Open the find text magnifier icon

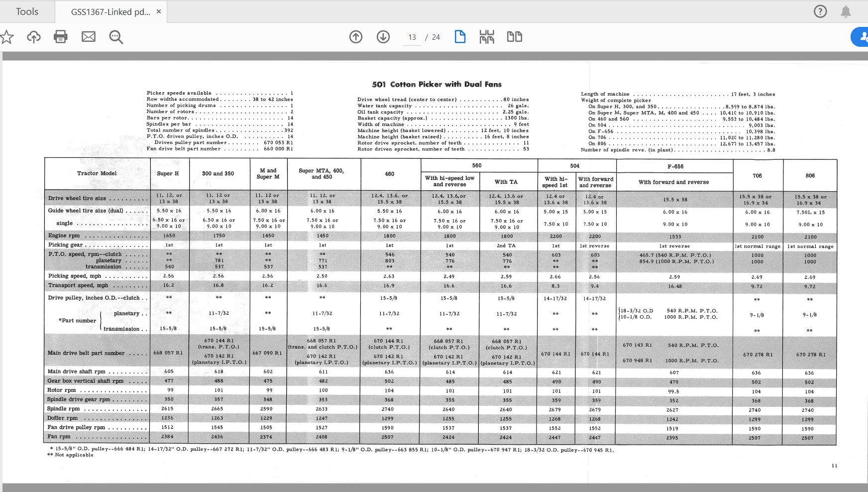click(x=116, y=37)
